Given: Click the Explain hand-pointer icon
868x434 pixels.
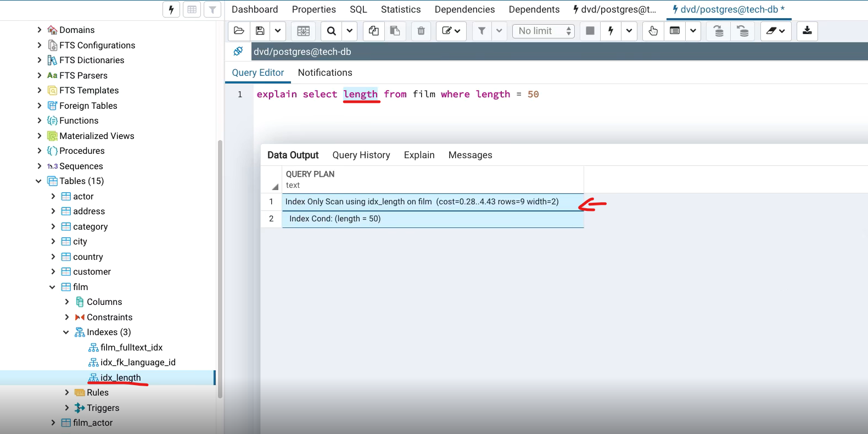Looking at the screenshot, I should click(x=653, y=31).
